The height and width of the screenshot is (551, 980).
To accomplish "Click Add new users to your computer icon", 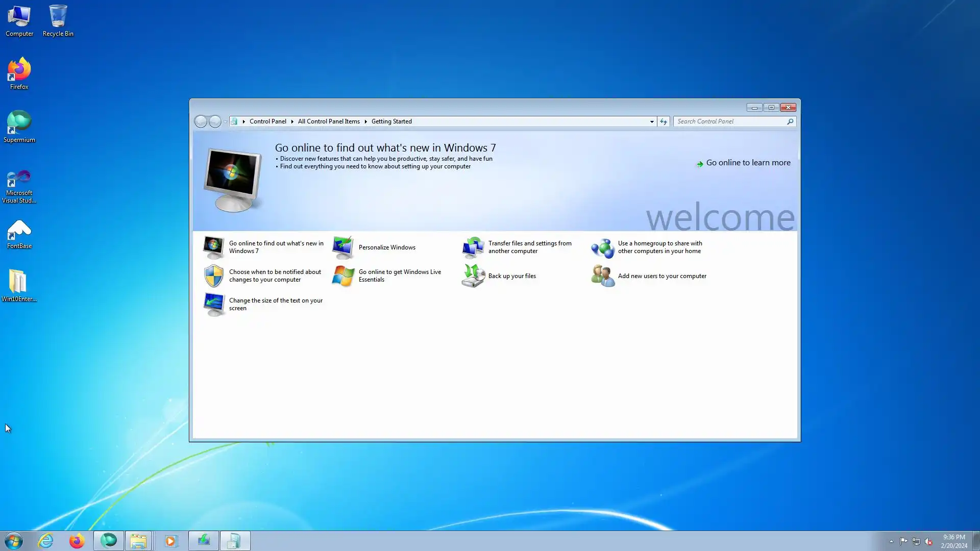I will pos(602,276).
